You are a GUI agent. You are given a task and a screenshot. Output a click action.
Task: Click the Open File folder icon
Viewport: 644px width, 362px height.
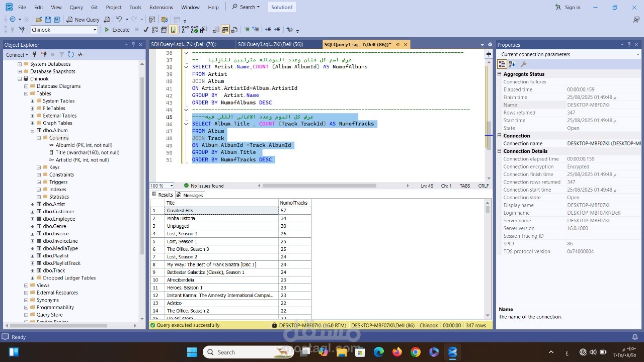[39, 20]
